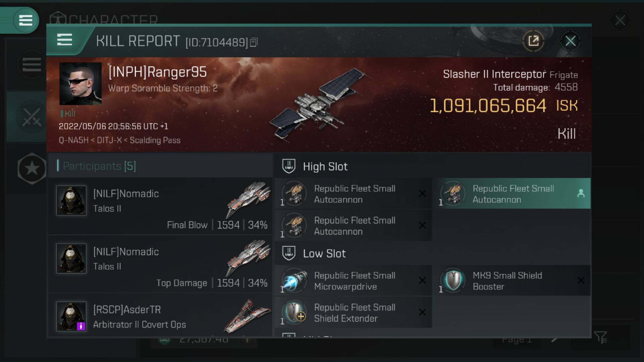
Task: Open AsderTR's Arbitrator II Covert Ops entry
Action: click(160, 317)
